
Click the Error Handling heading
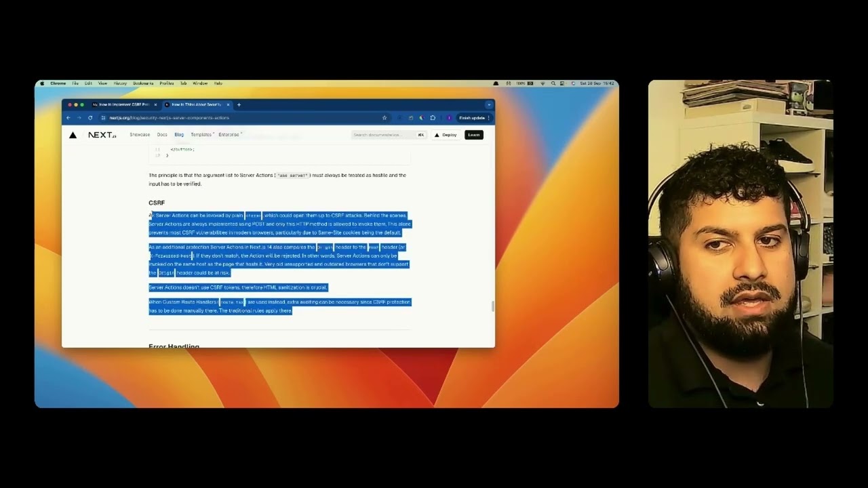[174, 346]
